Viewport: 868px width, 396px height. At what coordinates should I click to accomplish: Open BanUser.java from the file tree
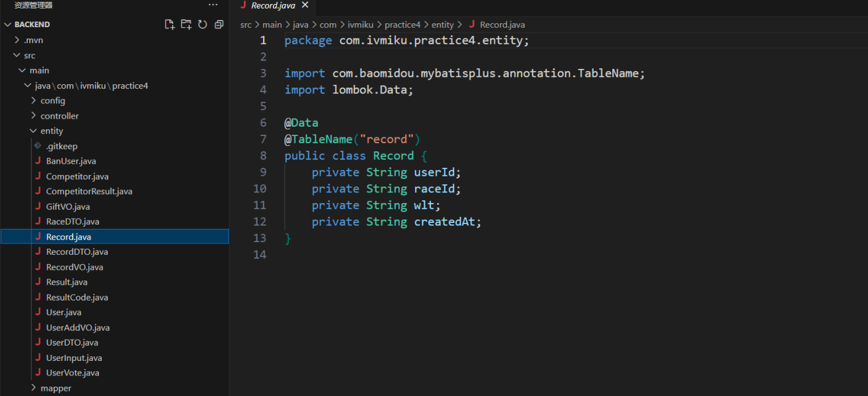tap(71, 161)
